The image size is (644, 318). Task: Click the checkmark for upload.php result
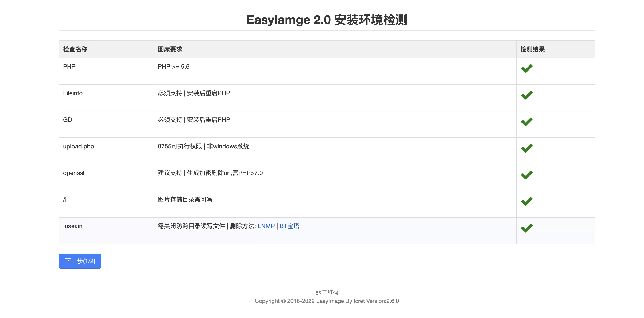tap(527, 148)
